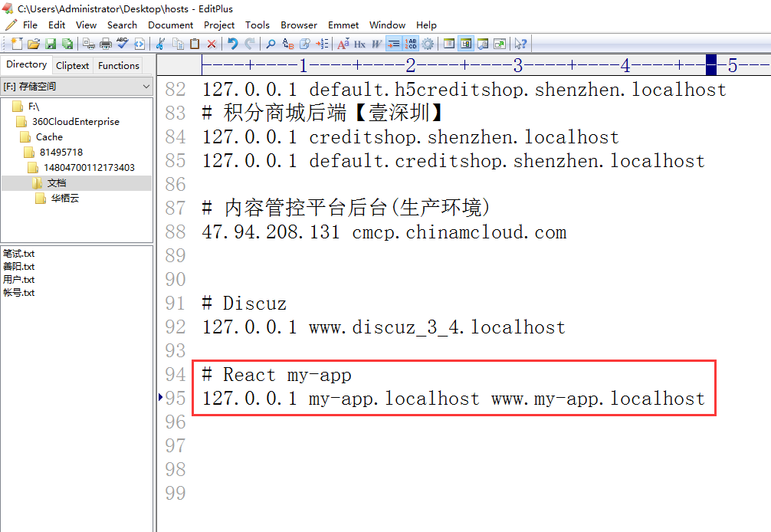Screen dimensions: 771x532
Task: Click the Save All icon
Action: pyautogui.click(x=67, y=44)
